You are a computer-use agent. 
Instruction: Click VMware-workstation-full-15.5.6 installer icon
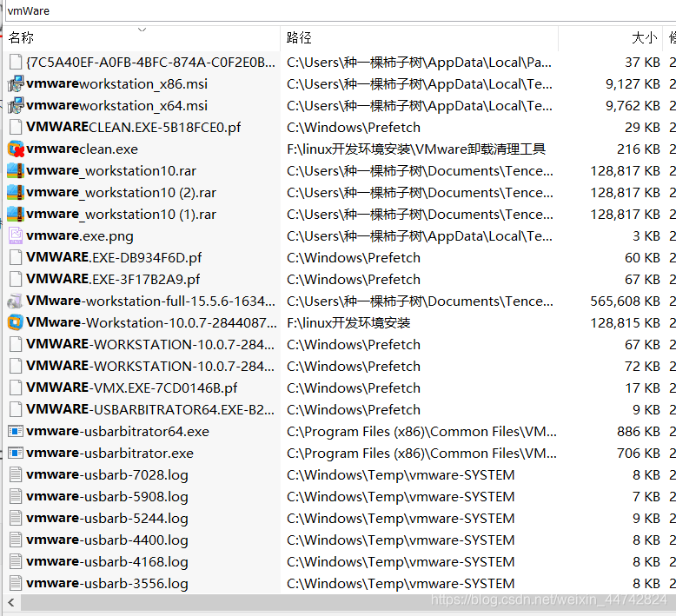(x=16, y=301)
